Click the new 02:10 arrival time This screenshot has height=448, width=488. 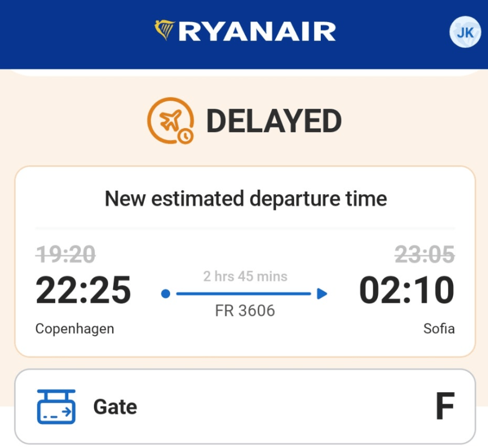click(407, 290)
